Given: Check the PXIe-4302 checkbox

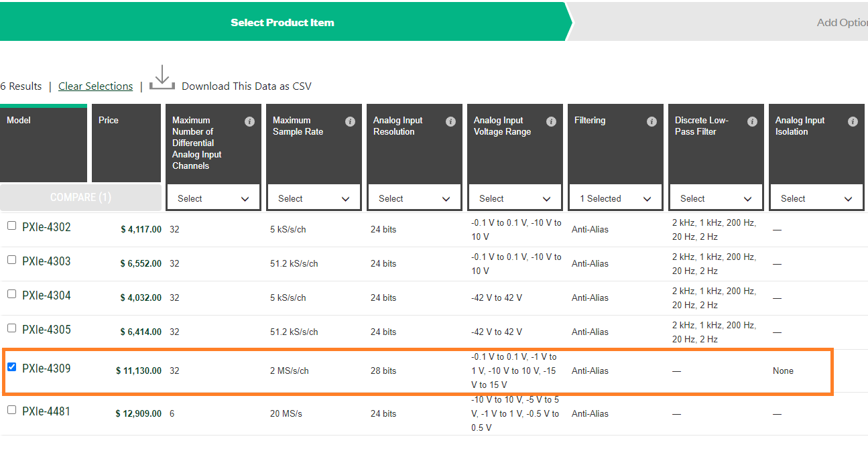Looking at the screenshot, I should click(11, 226).
